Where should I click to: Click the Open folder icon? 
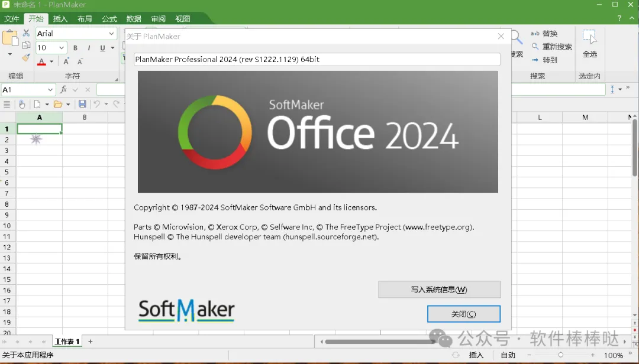click(x=58, y=104)
